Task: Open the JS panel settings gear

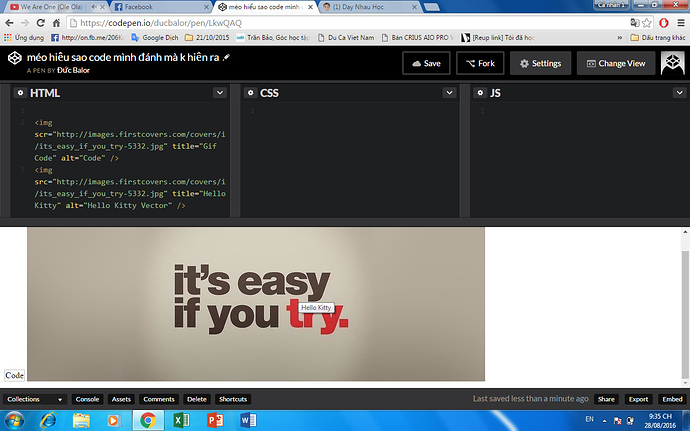Action: [480, 93]
